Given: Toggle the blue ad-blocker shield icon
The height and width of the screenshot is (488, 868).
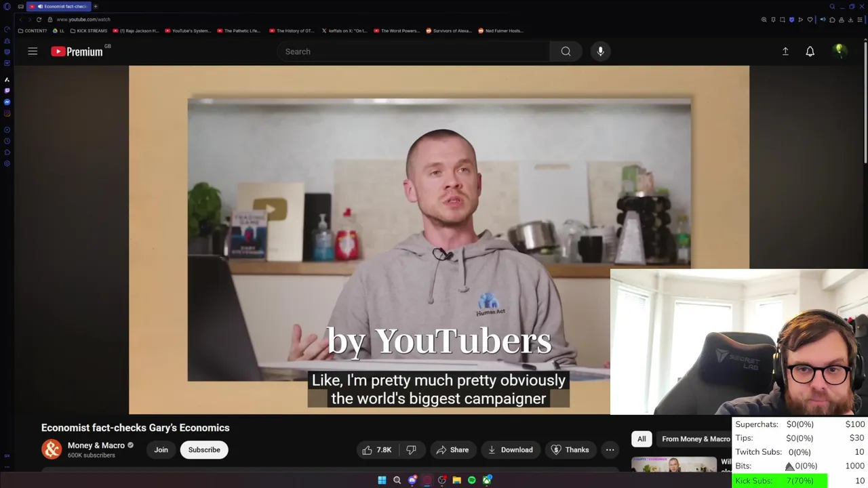Looking at the screenshot, I should (x=791, y=20).
